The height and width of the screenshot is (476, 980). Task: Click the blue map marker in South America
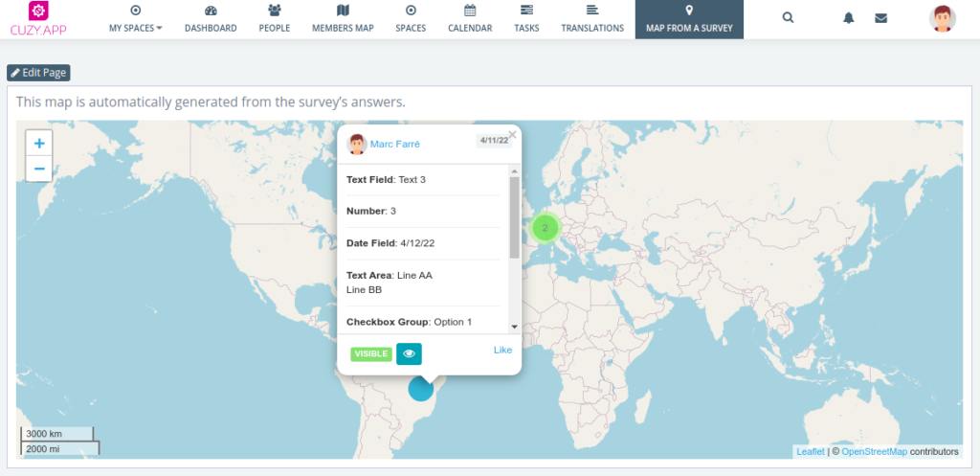tap(421, 389)
